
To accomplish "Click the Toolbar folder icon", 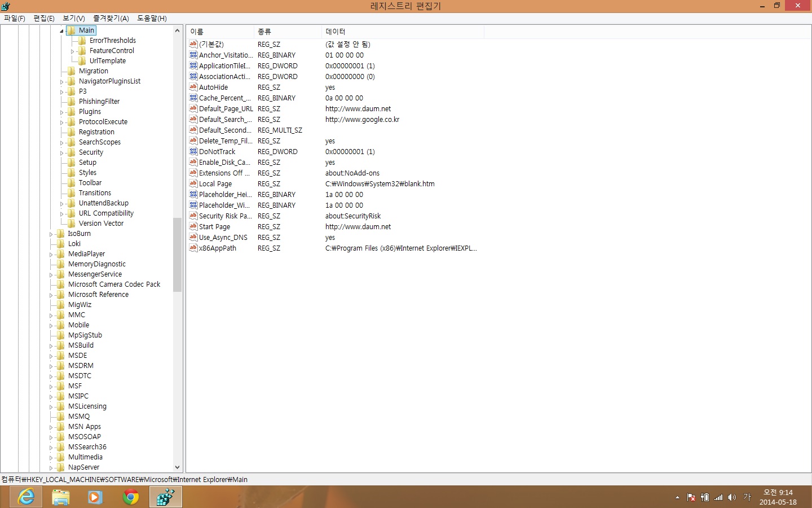I will (71, 183).
